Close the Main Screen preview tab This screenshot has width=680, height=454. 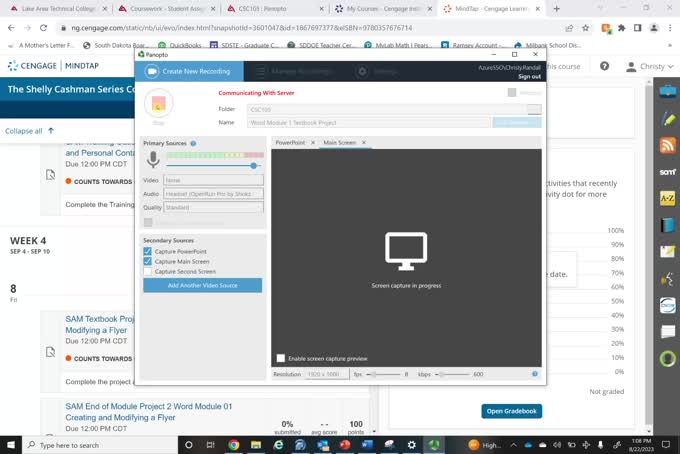tap(364, 143)
